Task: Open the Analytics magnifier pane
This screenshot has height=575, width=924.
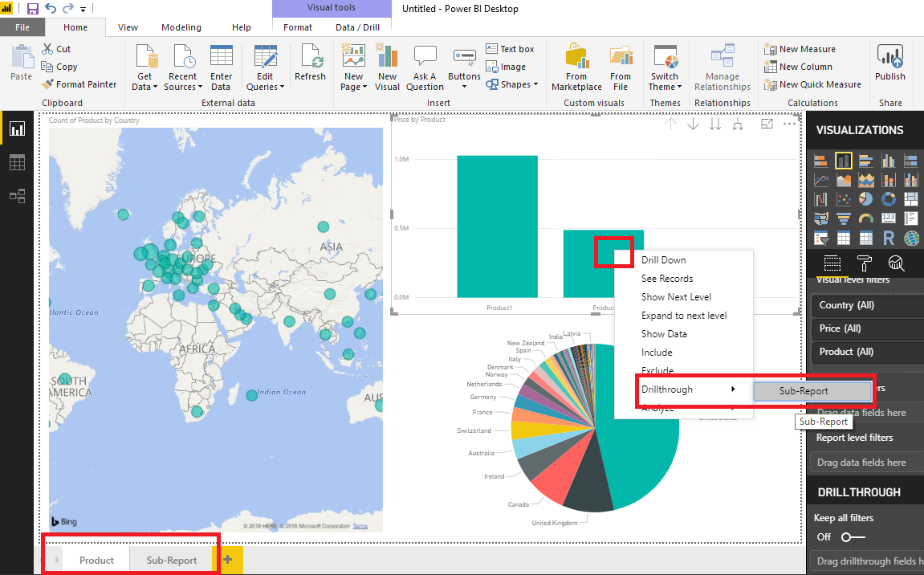Action: 896,263
